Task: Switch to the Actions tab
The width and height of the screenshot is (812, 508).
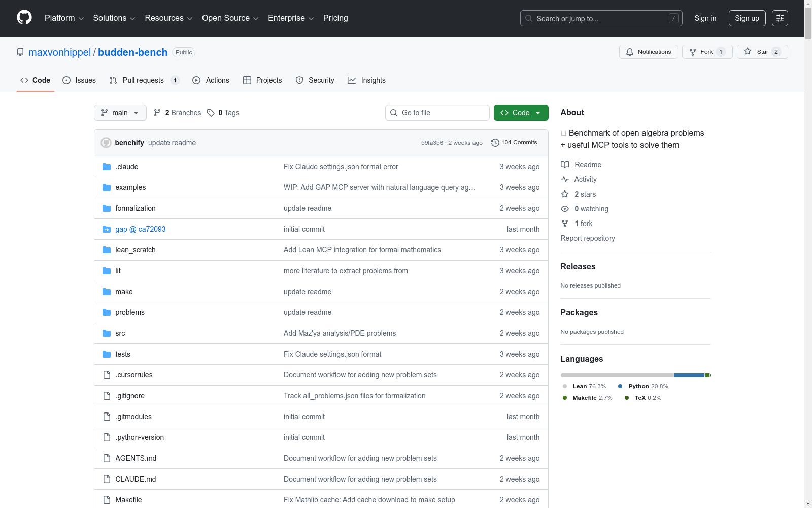Action: click(x=211, y=80)
